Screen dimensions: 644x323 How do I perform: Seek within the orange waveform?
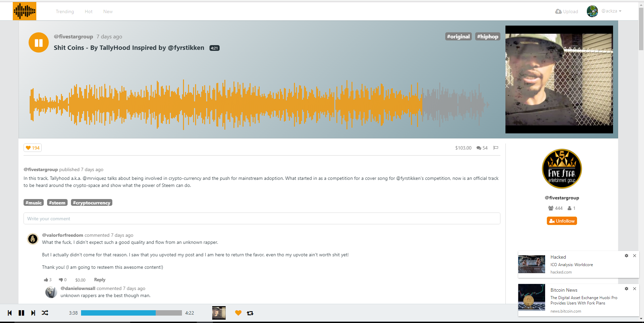[259, 105]
